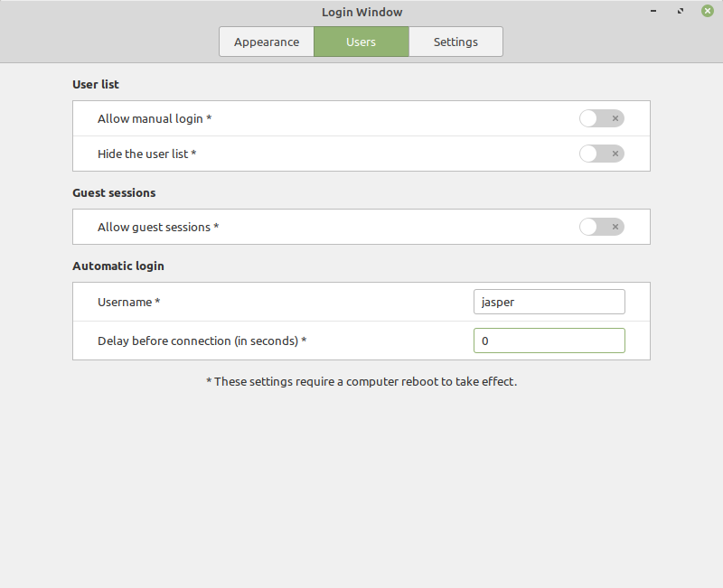Click the 'Delay before connection (in seconds) *' label
The height and width of the screenshot is (588, 723).
tap(202, 341)
